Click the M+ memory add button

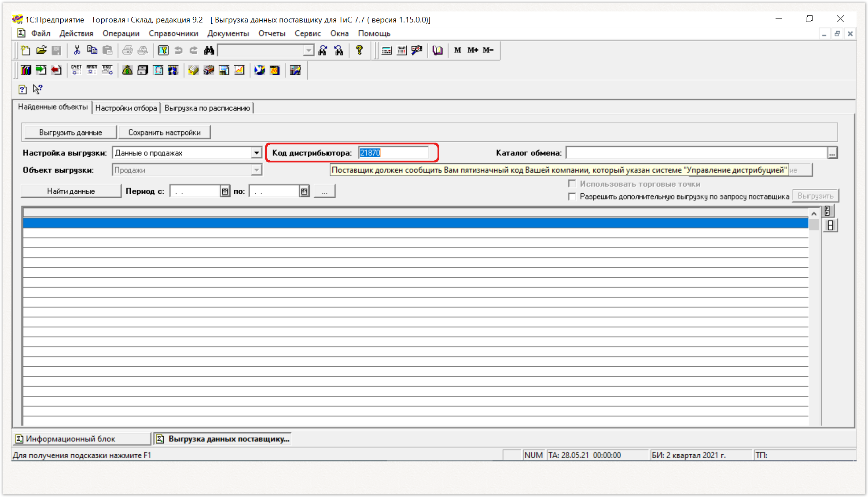click(473, 50)
